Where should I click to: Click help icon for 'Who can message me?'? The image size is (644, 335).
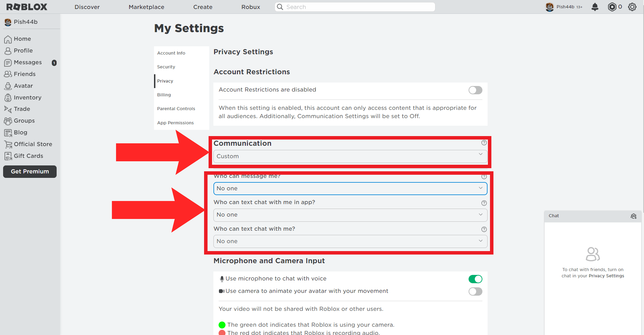click(484, 176)
